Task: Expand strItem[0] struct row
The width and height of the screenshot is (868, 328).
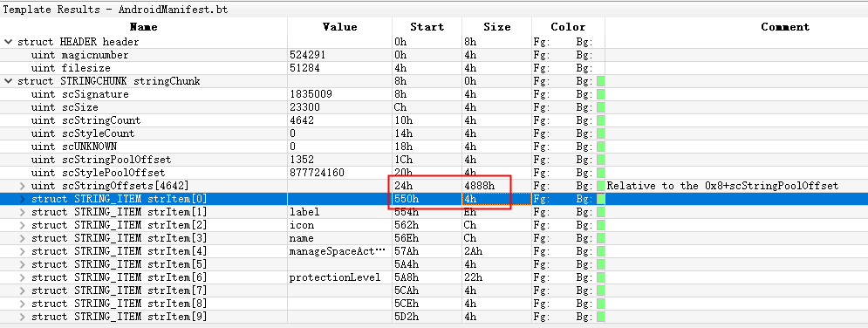Action: click(22, 199)
